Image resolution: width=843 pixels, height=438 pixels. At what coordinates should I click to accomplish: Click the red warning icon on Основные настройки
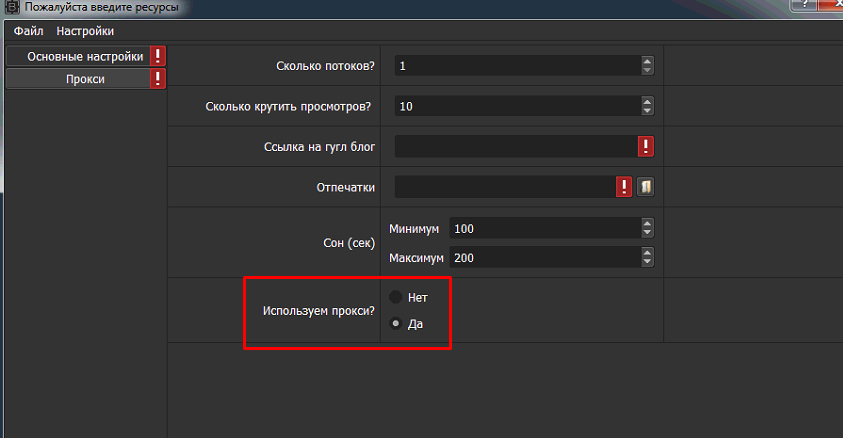click(158, 57)
